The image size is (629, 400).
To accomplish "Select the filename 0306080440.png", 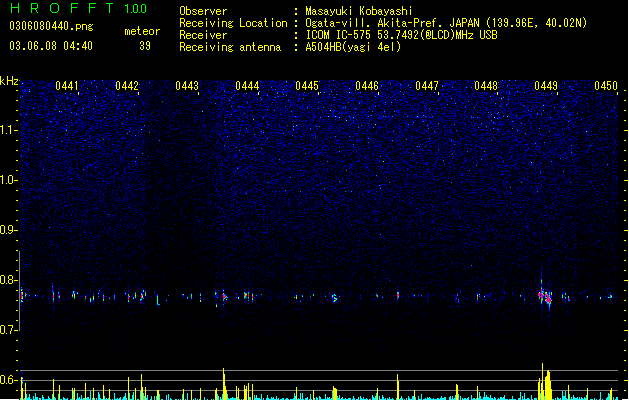I will point(51,27).
